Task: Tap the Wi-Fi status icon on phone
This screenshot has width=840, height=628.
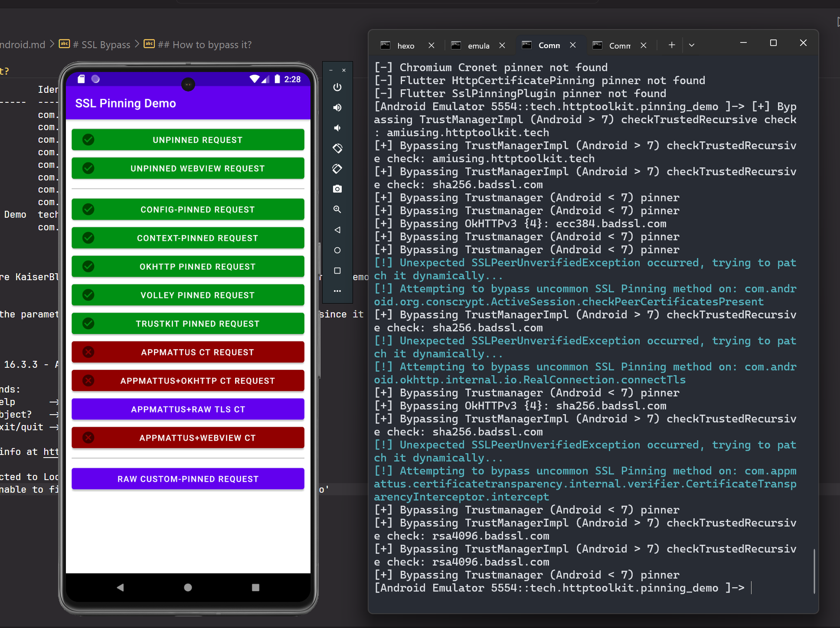Action: point(255,79)
